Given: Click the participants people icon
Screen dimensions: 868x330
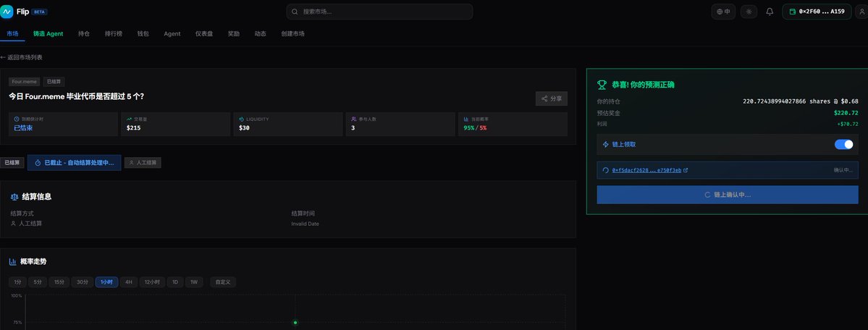Looking at the screenshot, I should 354,119.
